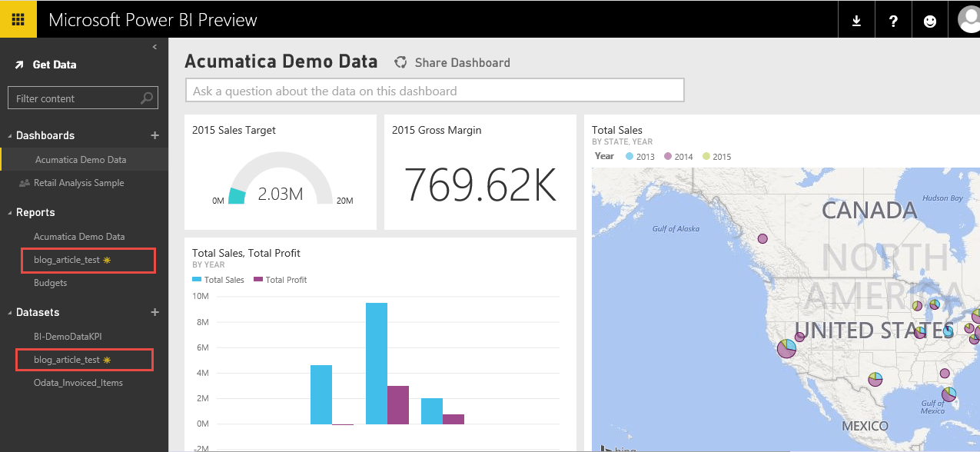Click the Acumatica Demo Data dashboard heading
This screenshot has width=980, height=452.
tap(281, 61)
